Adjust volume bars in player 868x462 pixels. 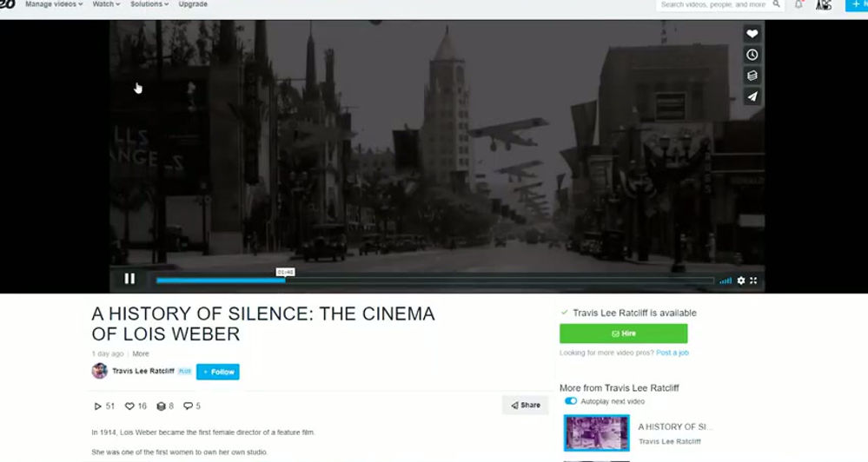point(726,281)
